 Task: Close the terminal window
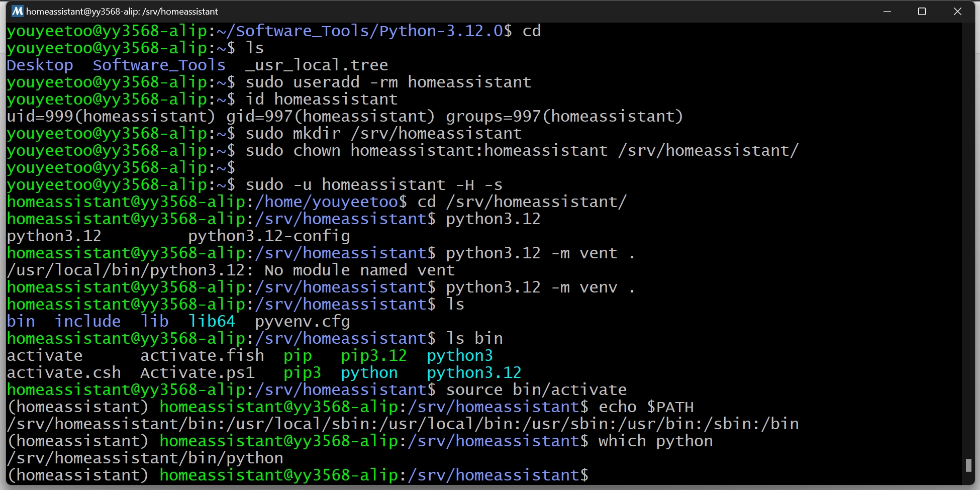pos(957,11)
